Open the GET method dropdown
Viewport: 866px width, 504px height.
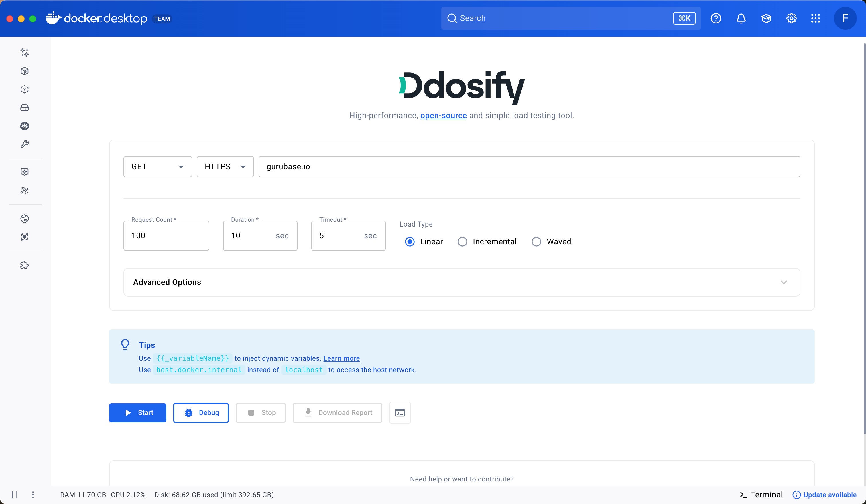pyautogui.click(x=158, y=167)
